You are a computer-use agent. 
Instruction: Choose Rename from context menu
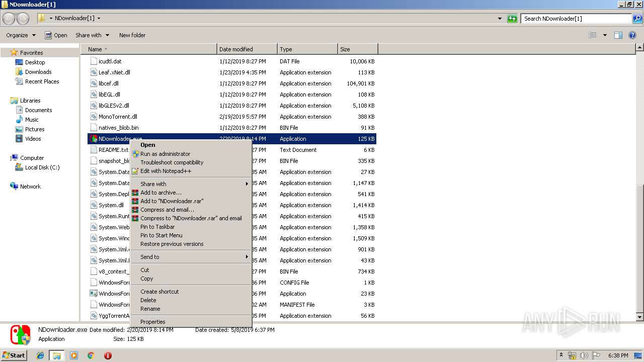[191, 309]
